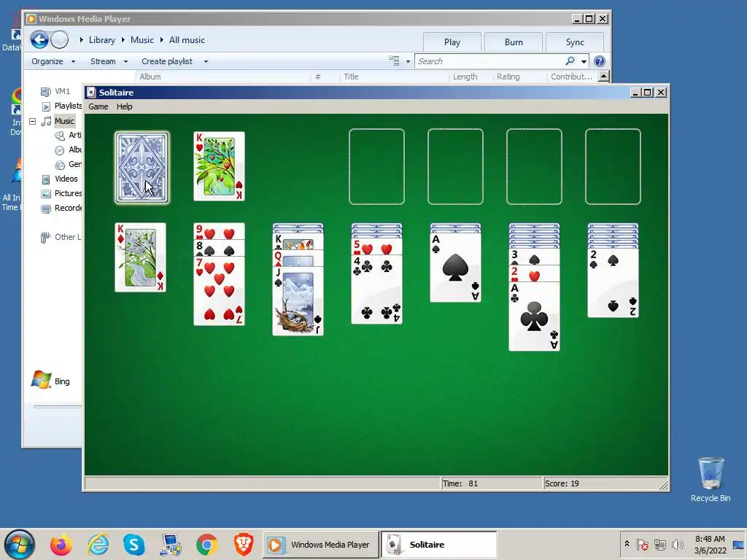This screenshot has height=560, width=747.
Task: Select the 2 of Spades card
Action: pos(613,283)
